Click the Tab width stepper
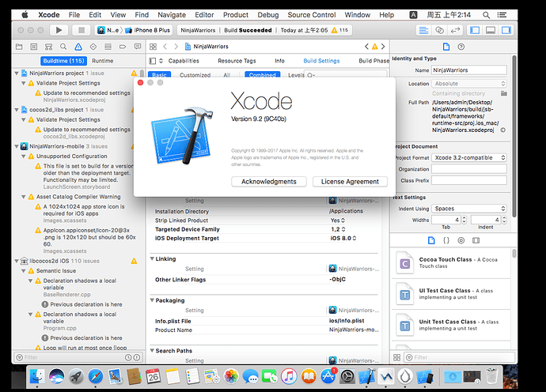This screenshot has width=546, height=392. tap(464, 220)
